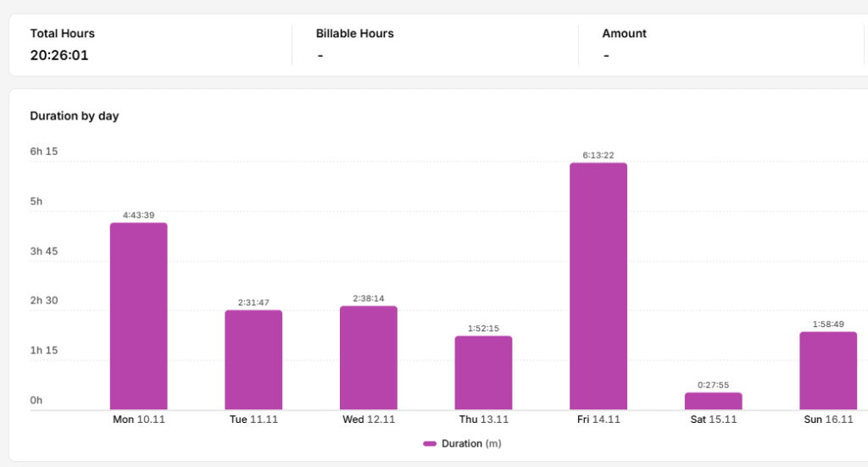
Task: Click the Wed 12.11 axis label
Action: [x=369, y=420]
